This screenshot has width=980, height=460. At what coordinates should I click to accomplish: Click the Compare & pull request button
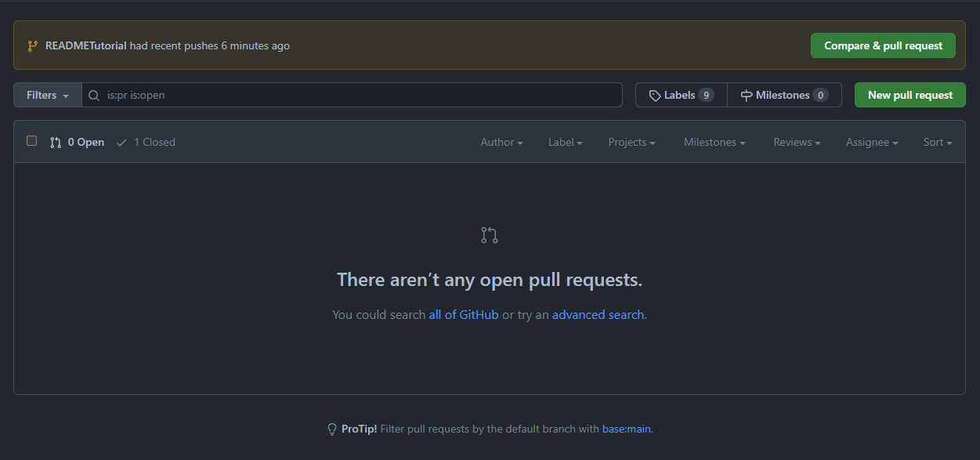click(x=883, y=45)
